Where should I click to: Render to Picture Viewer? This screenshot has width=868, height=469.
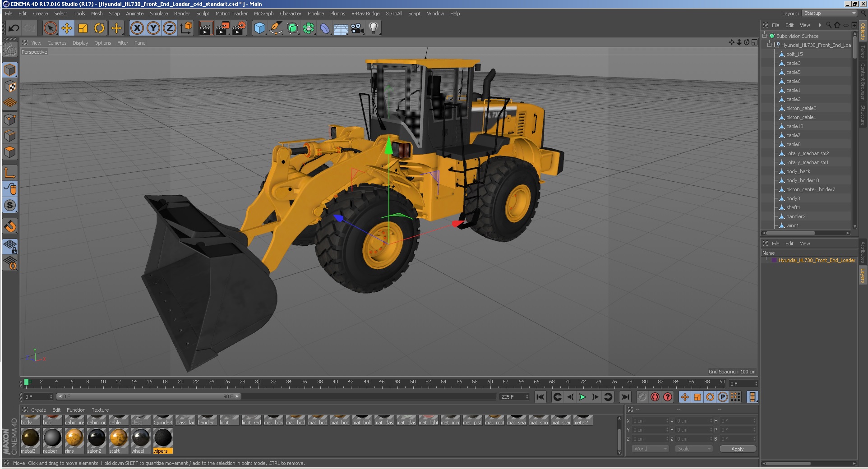pyautogui.click(x=222, y=28)
